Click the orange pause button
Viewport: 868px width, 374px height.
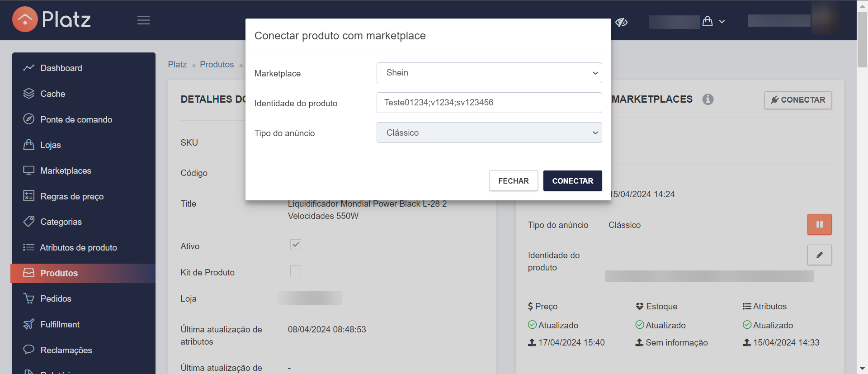(x=820, y=224)
